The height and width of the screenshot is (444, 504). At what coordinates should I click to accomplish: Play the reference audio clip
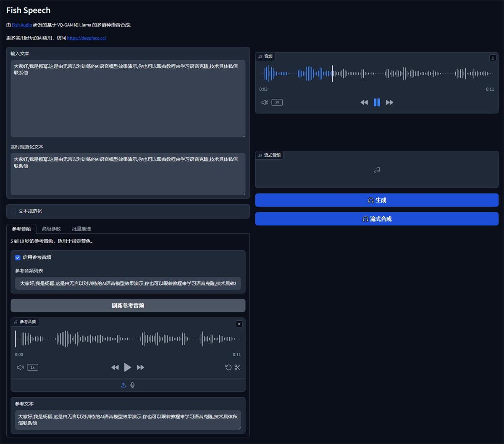pos(127,367)
